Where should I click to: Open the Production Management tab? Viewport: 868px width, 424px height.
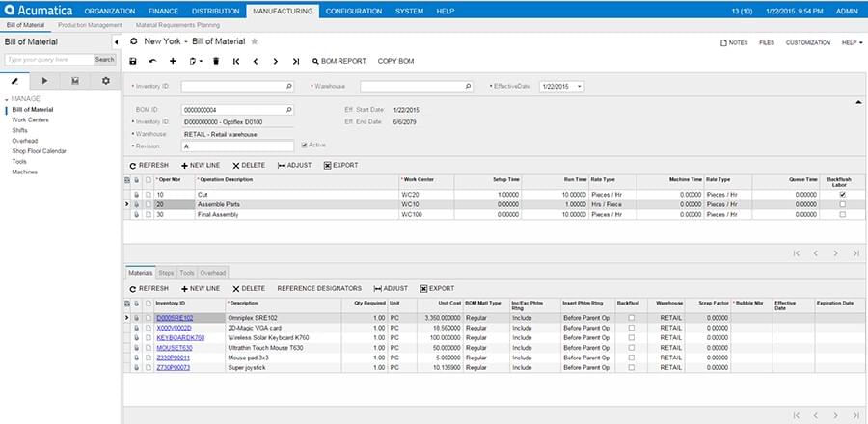pyautogui.click(x=90, y=25)
